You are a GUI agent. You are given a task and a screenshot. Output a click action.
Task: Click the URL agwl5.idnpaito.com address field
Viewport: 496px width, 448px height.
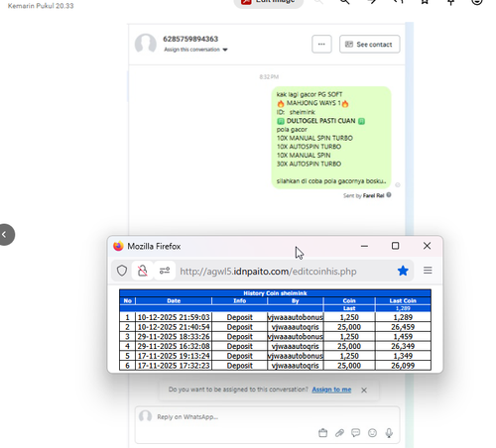coord(268,272)
